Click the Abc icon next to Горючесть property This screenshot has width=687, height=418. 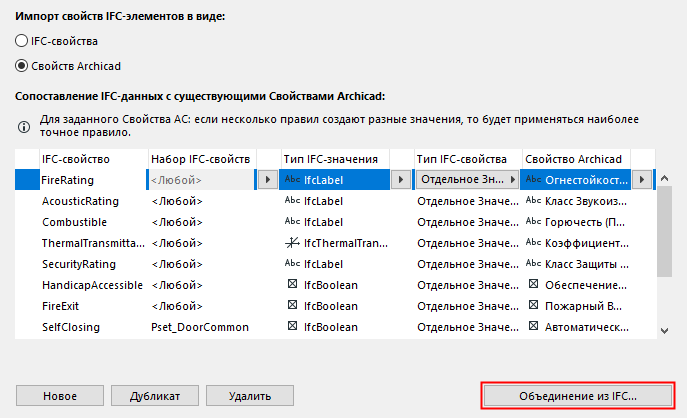click(533, 222)
